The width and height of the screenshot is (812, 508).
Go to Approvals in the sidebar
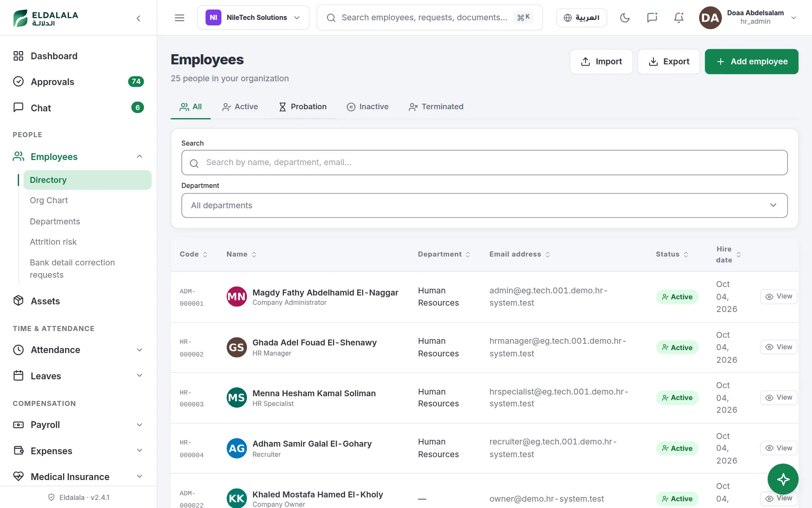(78, 82)
